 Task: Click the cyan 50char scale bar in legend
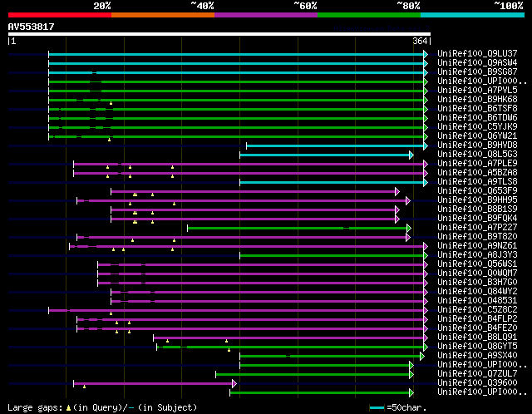click(x=377, y=407)
